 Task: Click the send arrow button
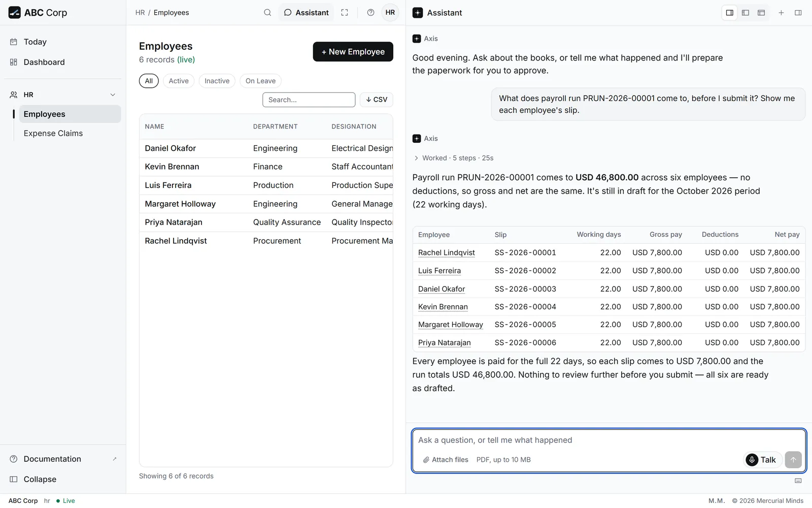793,460
